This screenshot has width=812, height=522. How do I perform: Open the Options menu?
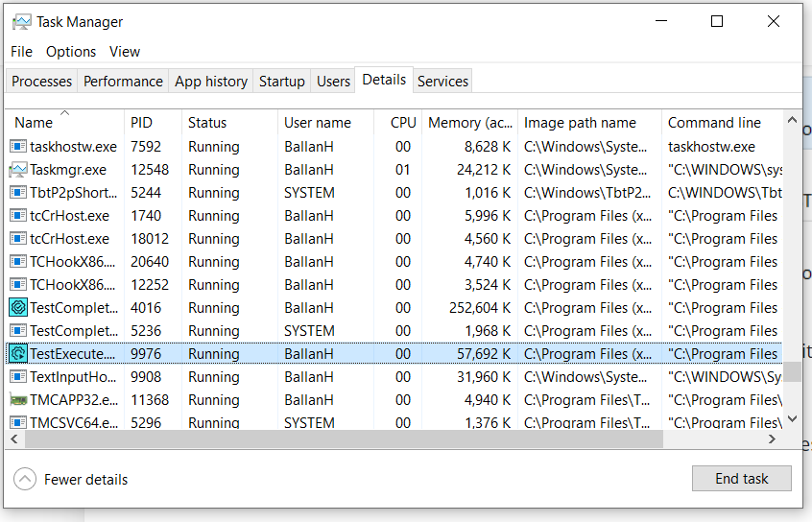(71, 52)
